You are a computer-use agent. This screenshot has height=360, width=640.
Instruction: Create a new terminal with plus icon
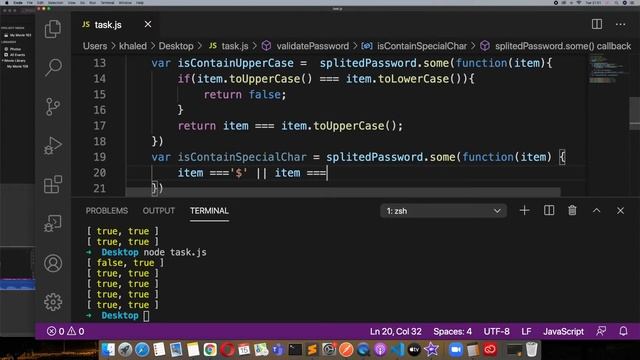click(524, 211)
